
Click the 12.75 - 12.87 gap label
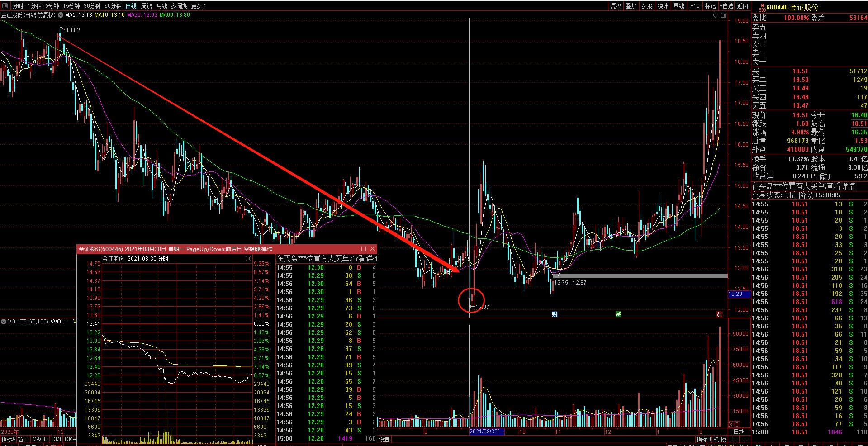point(570,282)
